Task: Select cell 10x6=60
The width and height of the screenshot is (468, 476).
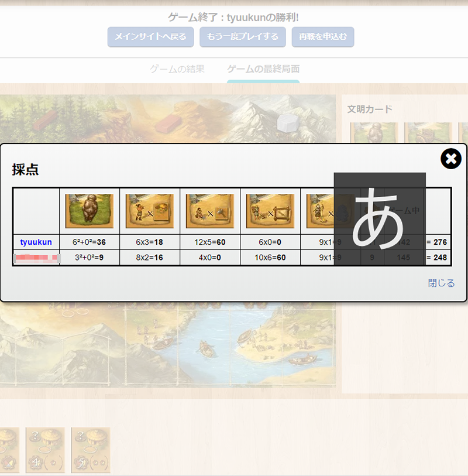Action: (x=270, y=258)
